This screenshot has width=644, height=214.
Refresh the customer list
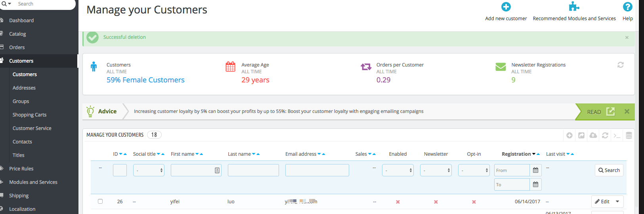(x=605, y=136)
